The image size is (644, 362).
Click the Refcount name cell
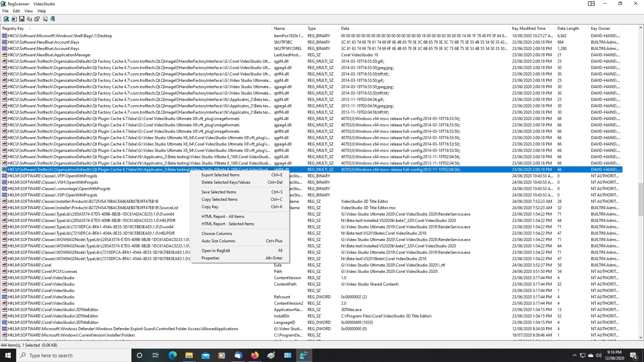click(x=282, y=297)
